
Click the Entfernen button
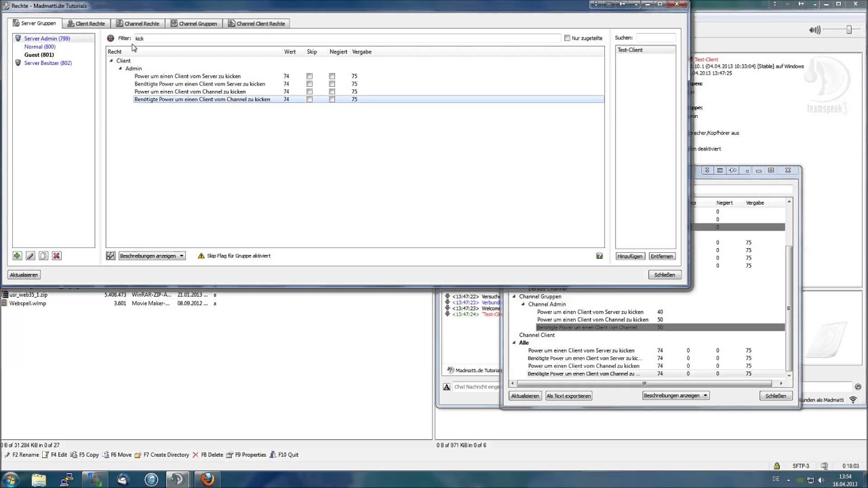pos(661,256)
